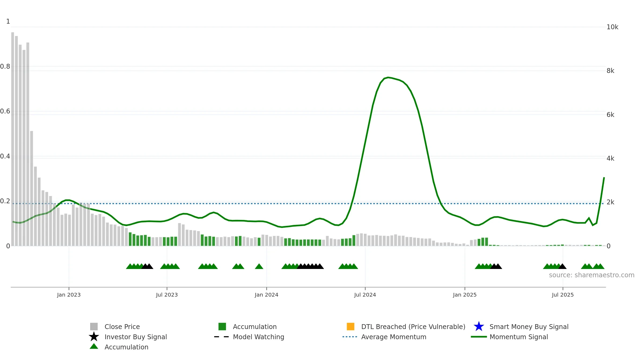Click the Jan 2023 axis tick label
This screenshot has height=362, width=644.
pos(69,295)
